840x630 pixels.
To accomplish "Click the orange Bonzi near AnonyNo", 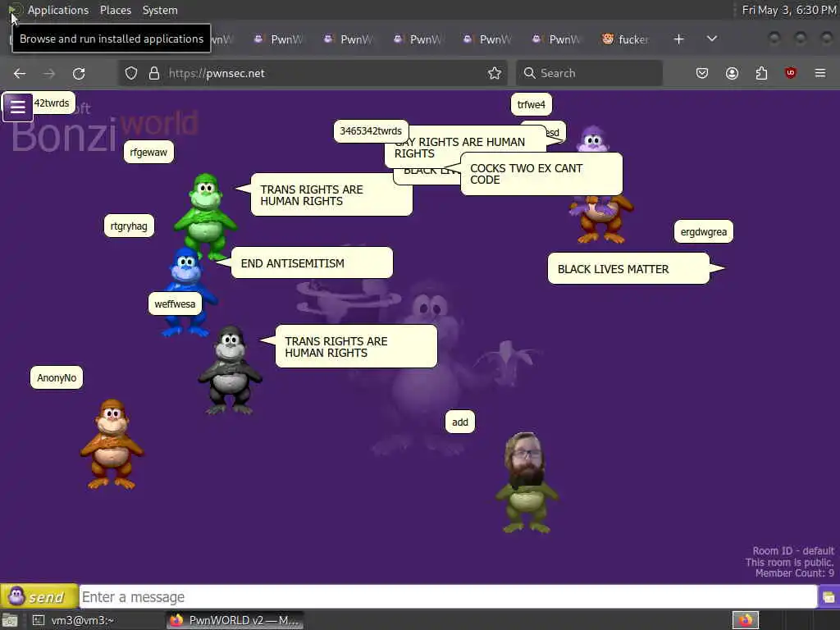I will pos(112,444).
